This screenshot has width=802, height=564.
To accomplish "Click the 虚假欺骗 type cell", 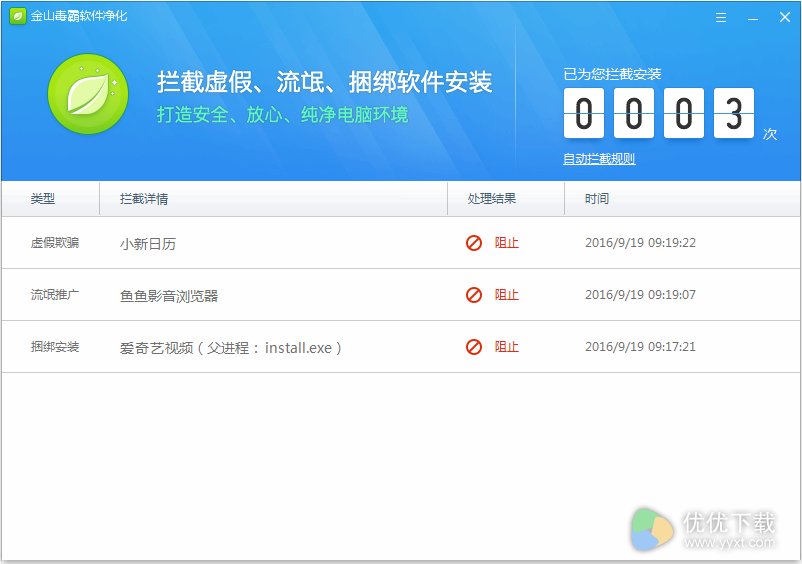I will (55, 243).
